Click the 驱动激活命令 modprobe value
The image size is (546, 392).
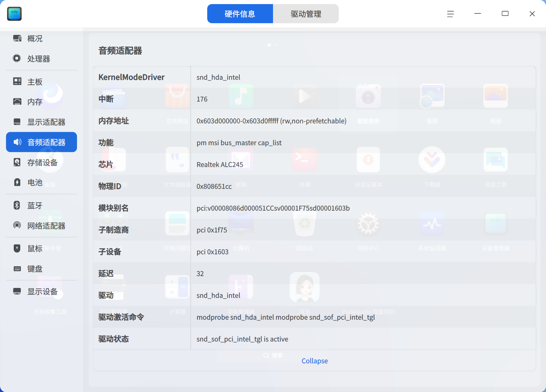tap(286, 317)
